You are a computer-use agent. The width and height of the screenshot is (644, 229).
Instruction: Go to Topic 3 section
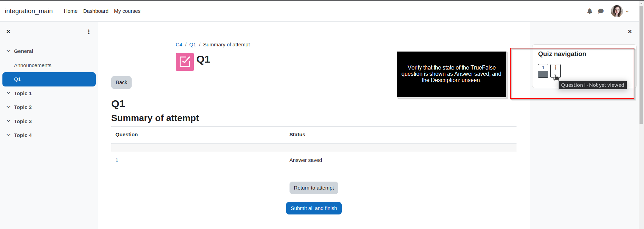pos(23,121)
